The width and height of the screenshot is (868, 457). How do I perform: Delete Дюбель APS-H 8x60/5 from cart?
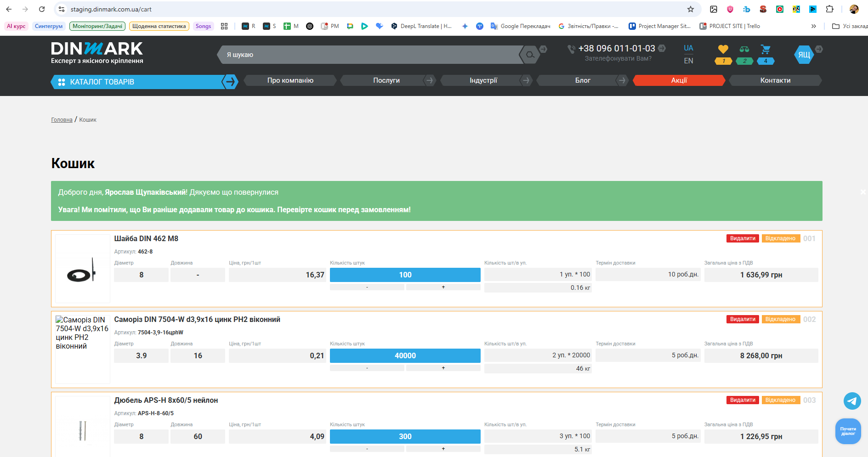pyautogui.click(x=743, y=400)
